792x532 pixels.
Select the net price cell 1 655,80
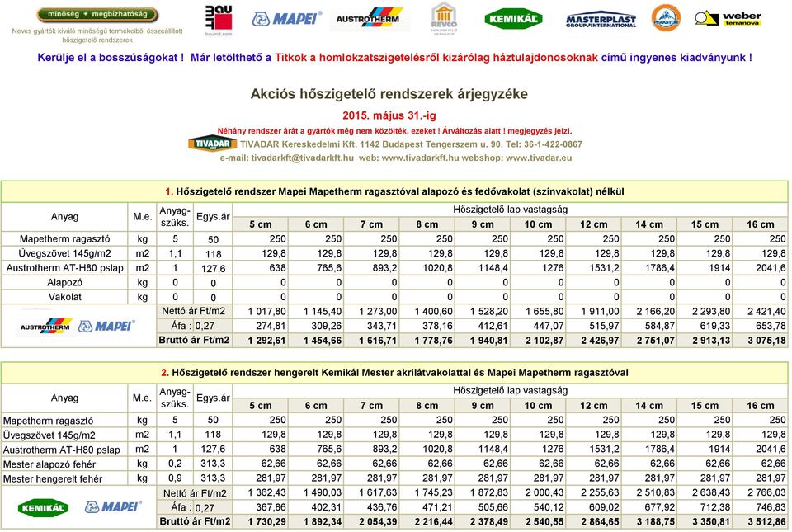click(x=538, y=312)
